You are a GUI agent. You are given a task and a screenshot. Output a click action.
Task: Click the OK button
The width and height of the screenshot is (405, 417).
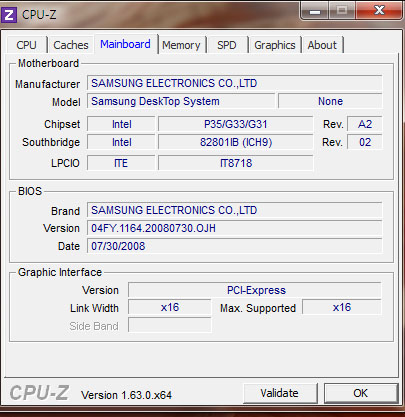point(361,393)
